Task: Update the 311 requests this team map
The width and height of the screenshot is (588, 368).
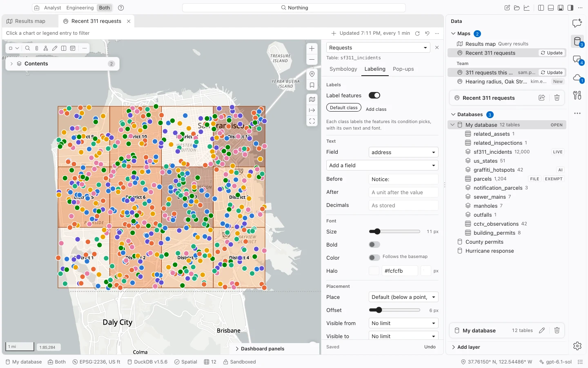Action: point(552,72)
